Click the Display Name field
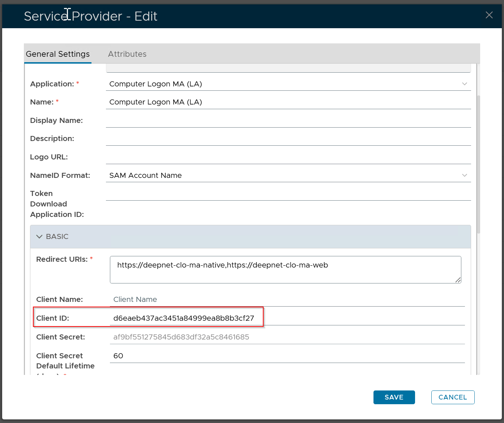This screenshot has width=504, height=423. tap(288, 121)
